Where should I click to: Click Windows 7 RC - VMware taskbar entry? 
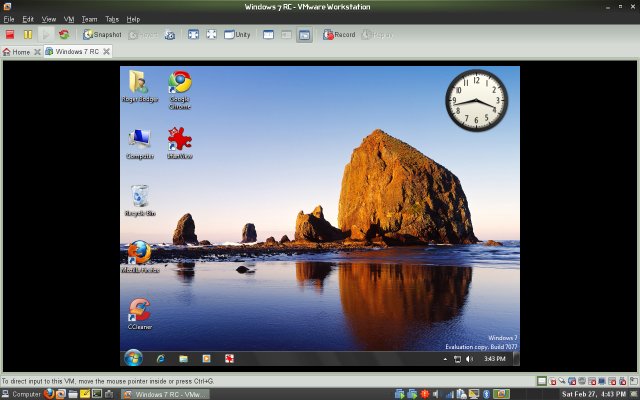(165, 394)
